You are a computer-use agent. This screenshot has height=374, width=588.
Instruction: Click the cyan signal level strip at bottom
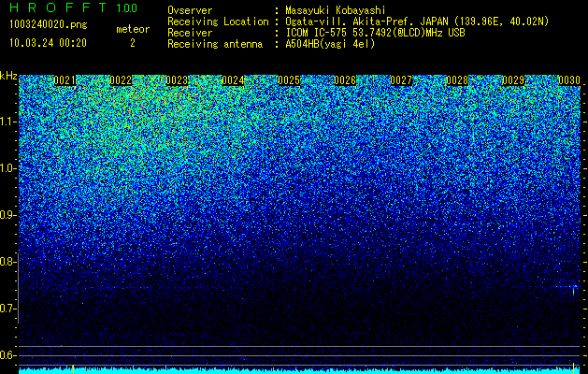coord(300,371)
